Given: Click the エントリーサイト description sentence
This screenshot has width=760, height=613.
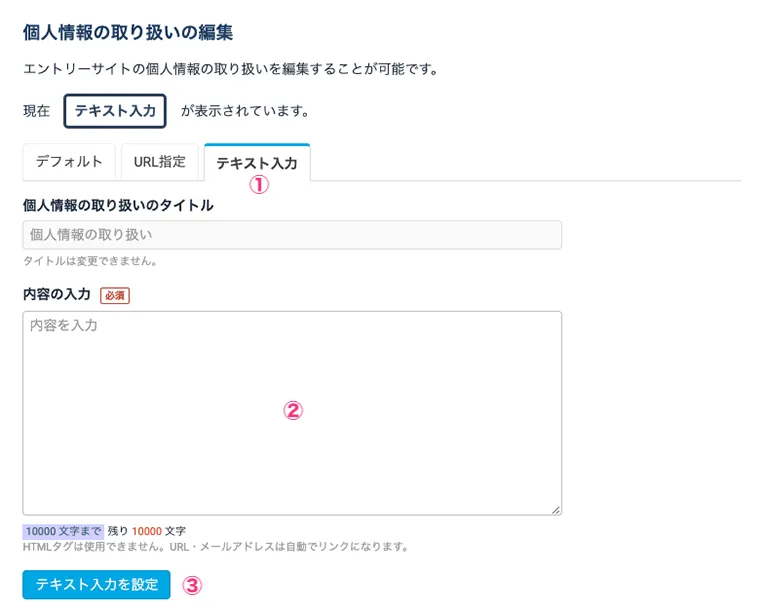Looking at the screenshot, I should pos(231,70).
